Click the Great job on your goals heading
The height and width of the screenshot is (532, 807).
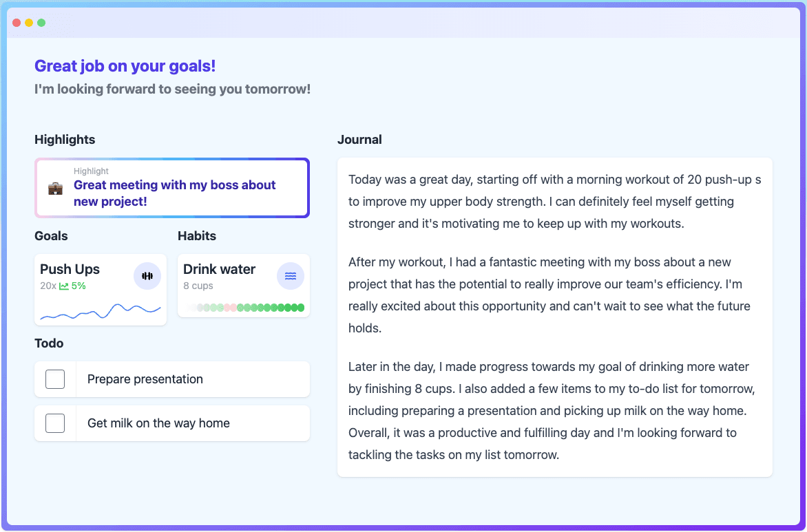click(125, 66)
